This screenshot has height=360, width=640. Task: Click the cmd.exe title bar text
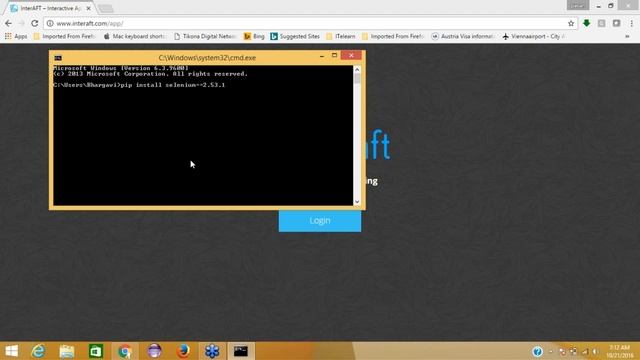(207, 58)
